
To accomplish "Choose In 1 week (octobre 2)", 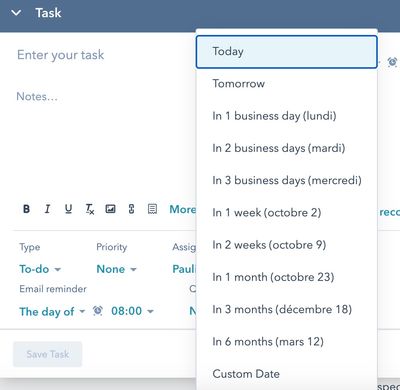I will point(287,213).
